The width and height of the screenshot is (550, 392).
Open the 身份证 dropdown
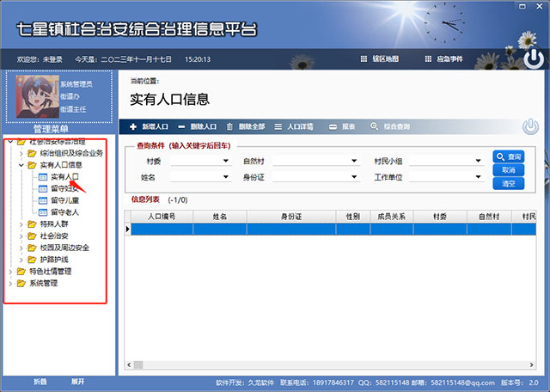354,176
